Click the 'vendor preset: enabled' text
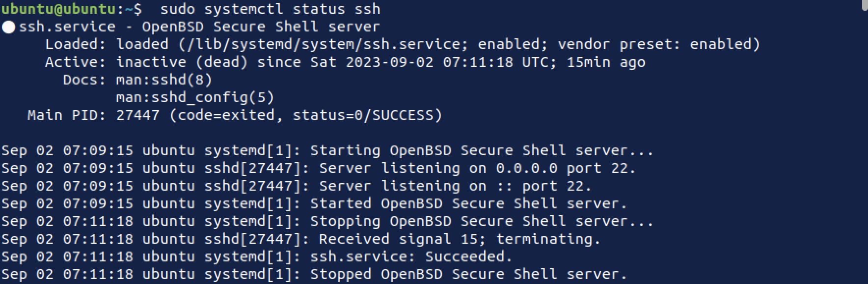The width and height of the screenshot is (868, 284). 654,44
